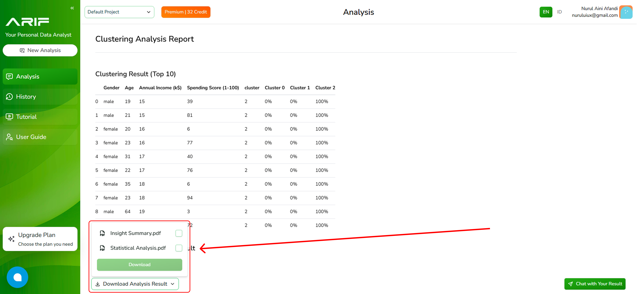This screenshot has width=644, height=294.
Task: Collapse the Download Analysis Result dropdown
Action: click(x=135, y=284)
